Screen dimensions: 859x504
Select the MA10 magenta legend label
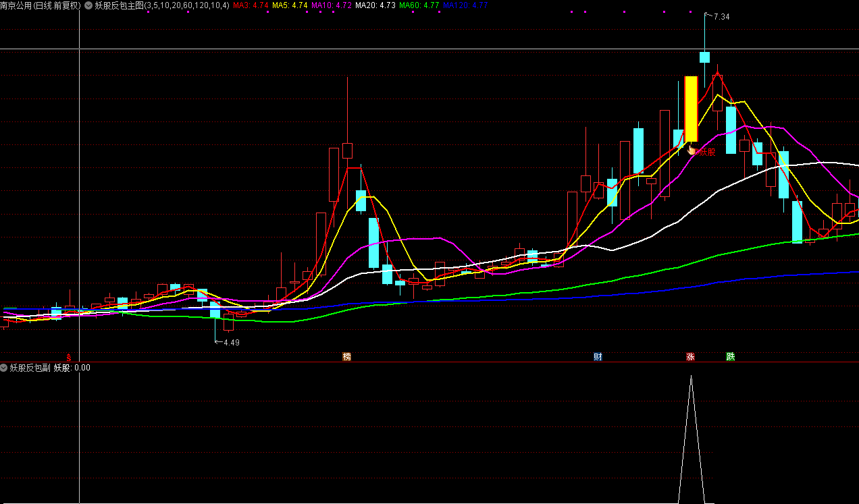331,5
